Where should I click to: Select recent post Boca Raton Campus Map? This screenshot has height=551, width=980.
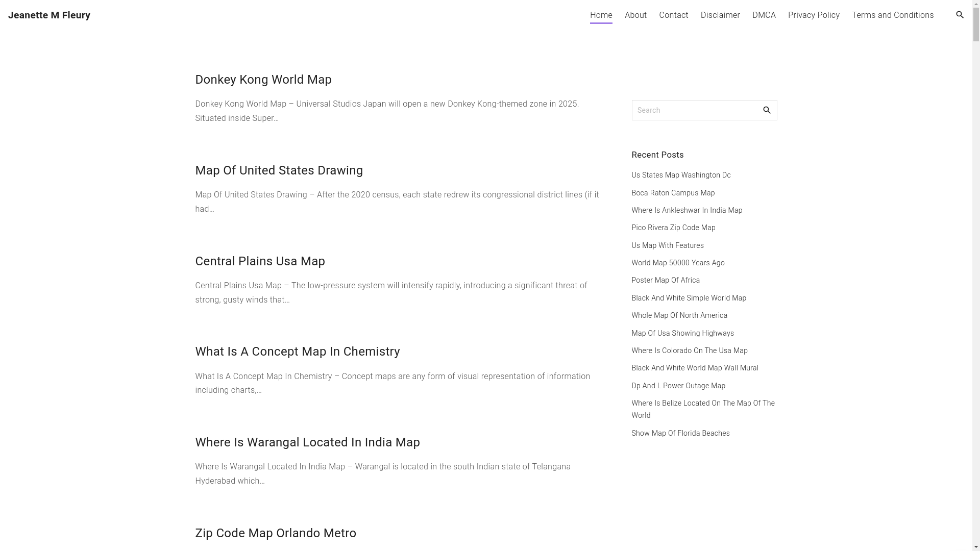(673, 193)
